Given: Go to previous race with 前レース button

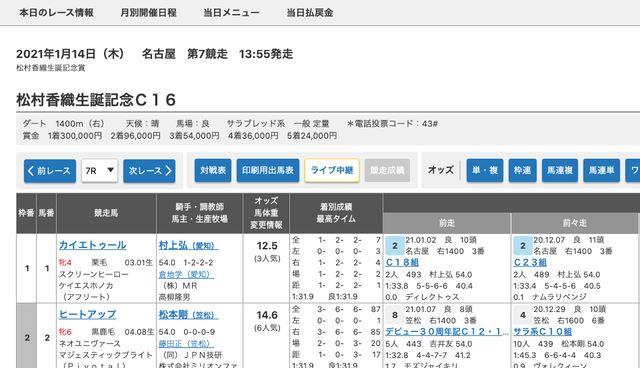Looking at the screenshot, I should pos(50,171).
